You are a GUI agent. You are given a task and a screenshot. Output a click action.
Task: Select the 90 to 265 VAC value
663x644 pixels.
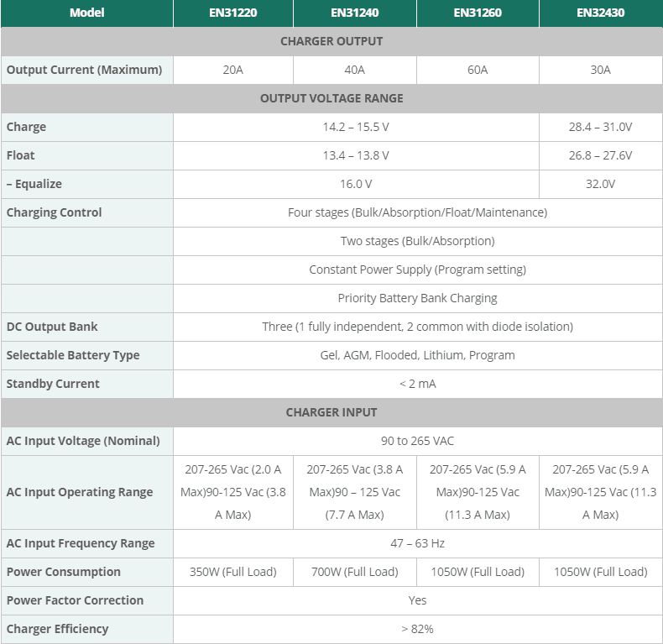417,441
